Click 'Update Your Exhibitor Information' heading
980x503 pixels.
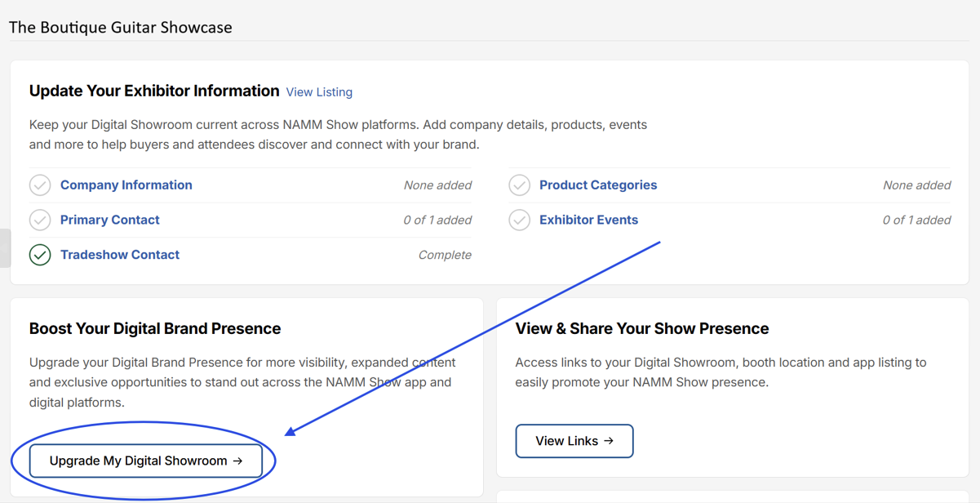pos(154,91)
